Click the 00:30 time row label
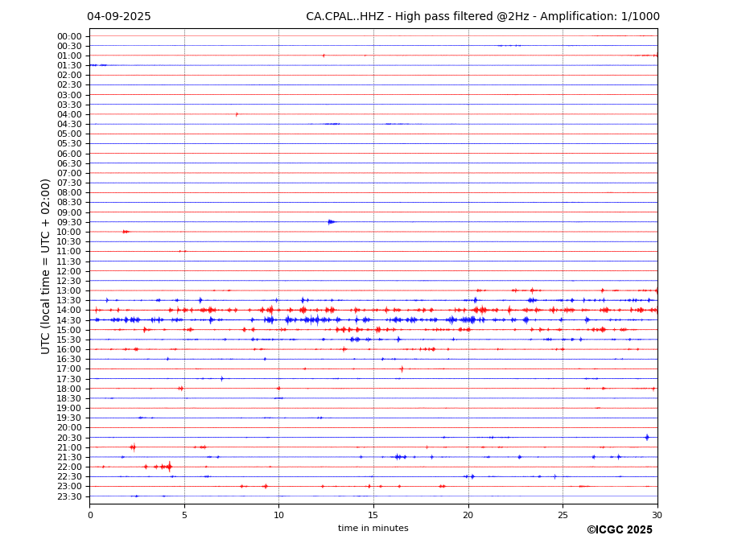 point(69,46)
